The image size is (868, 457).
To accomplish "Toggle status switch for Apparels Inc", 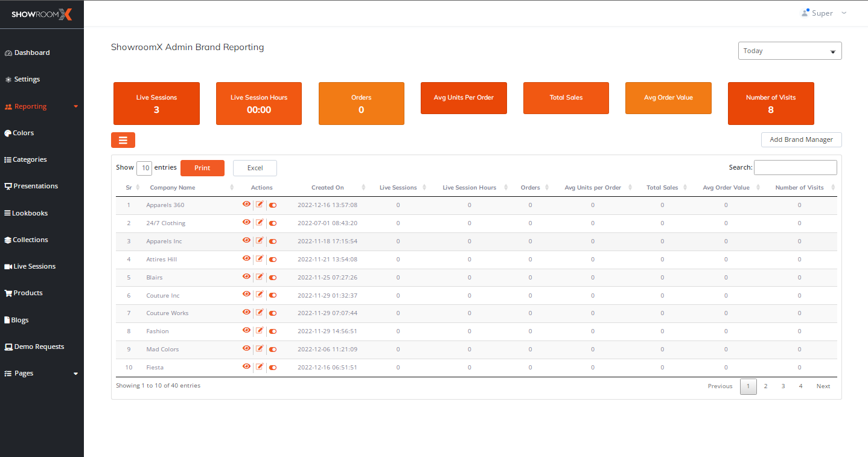I will (x=273, y=241).
